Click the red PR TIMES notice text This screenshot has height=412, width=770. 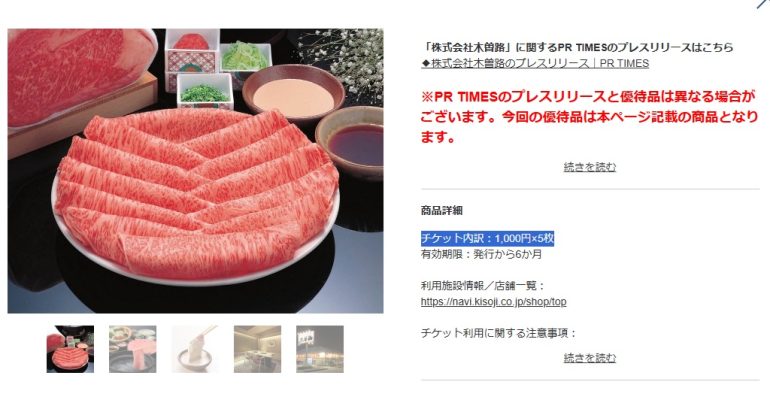589,117
